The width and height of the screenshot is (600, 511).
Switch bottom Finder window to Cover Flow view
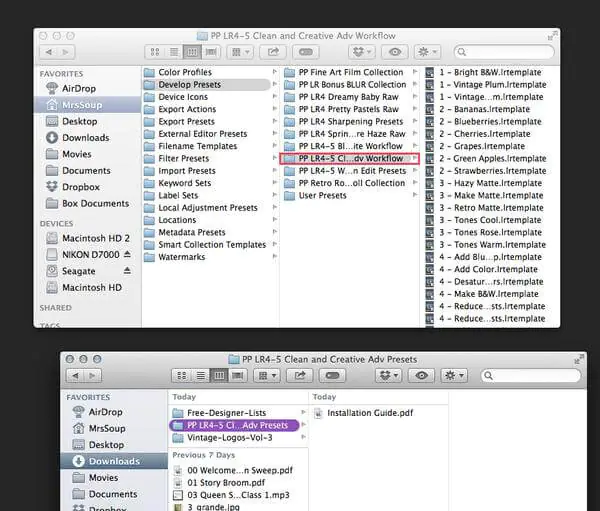coord(238,376)
